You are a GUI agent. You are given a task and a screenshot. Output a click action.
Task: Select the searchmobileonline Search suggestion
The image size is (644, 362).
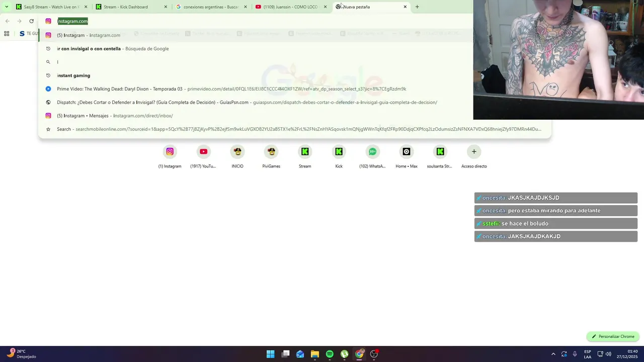point(294,129)
